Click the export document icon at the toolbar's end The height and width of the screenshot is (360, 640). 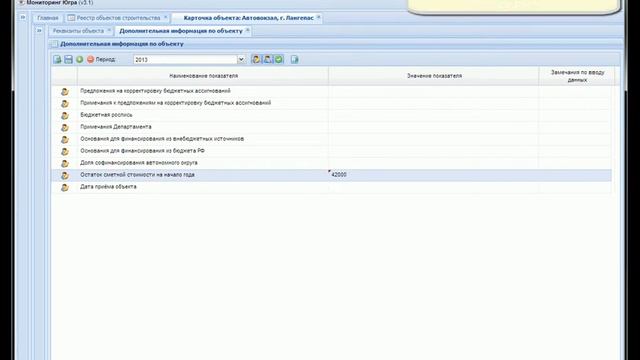tap(295, 60)
